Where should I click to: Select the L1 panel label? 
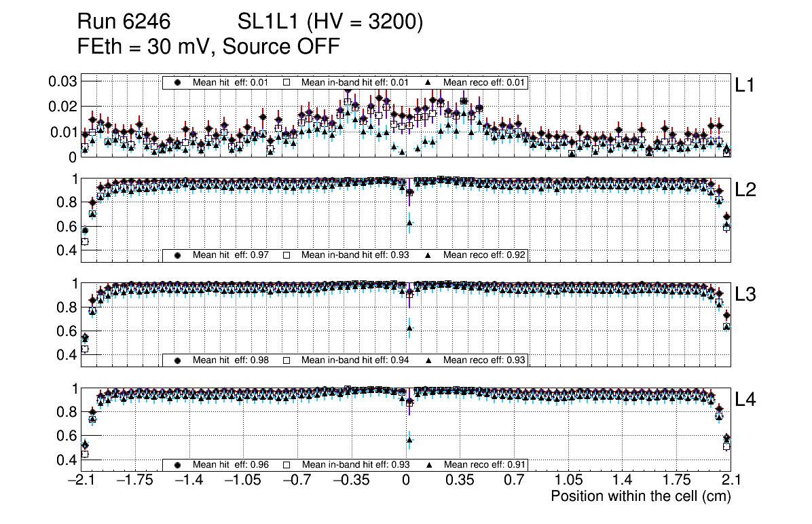pyautogui.click(x=745, y=86)
